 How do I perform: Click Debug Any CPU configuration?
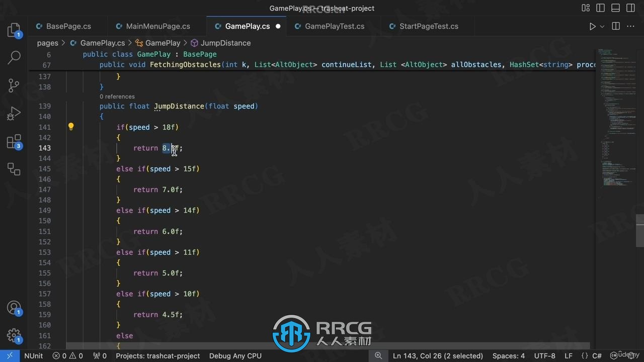point(235,356)
